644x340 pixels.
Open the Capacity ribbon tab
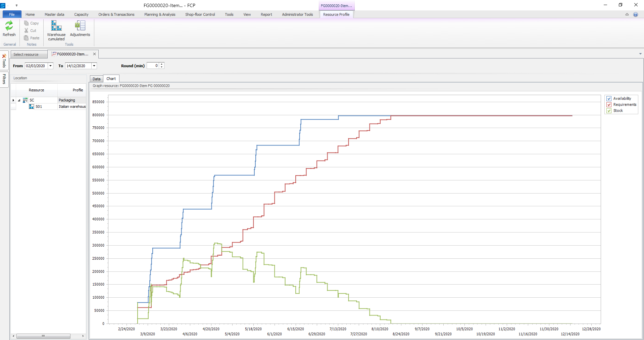click(81, 14)
